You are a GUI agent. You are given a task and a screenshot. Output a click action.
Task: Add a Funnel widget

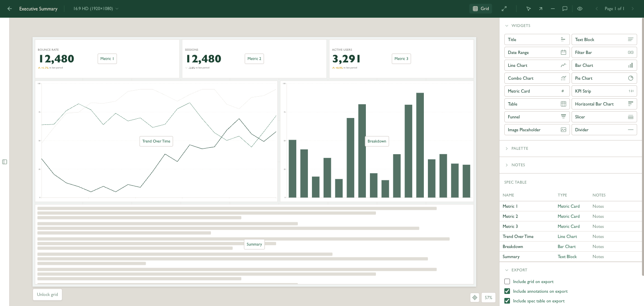pos(537,117)
